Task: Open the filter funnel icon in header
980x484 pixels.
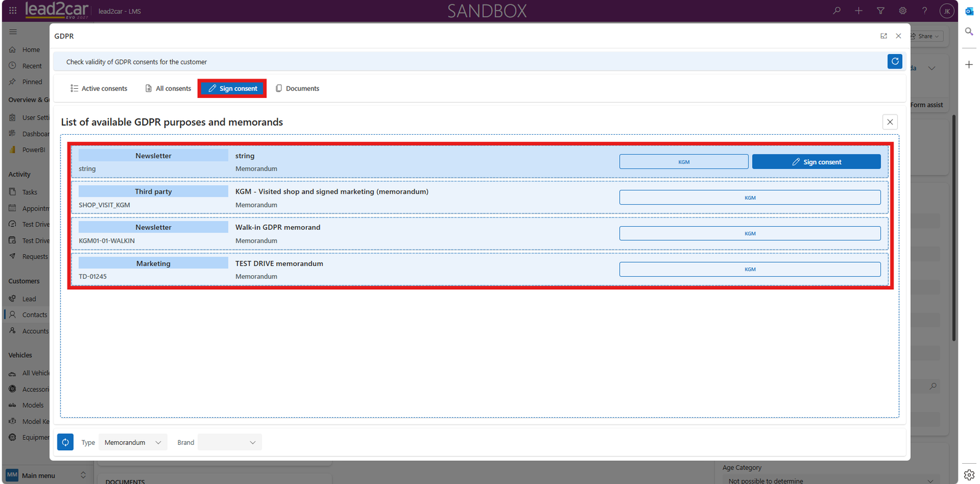Action: coord(881,10)
